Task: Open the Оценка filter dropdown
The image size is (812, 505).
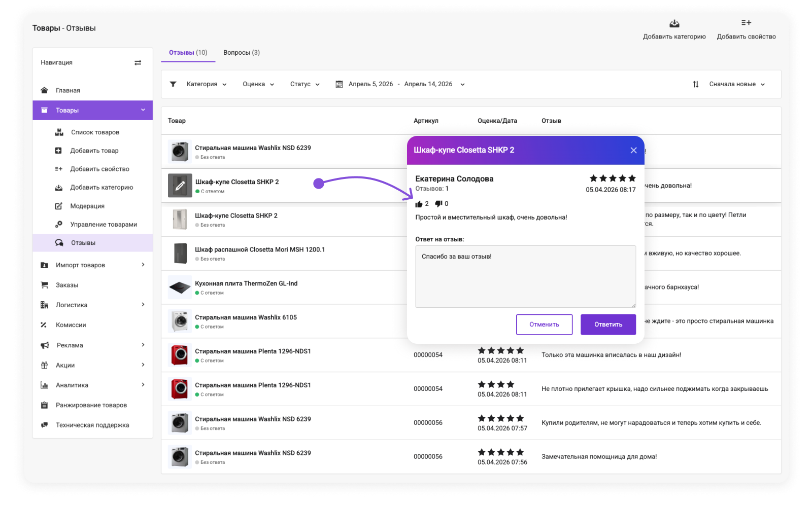Action: (258, 84)
